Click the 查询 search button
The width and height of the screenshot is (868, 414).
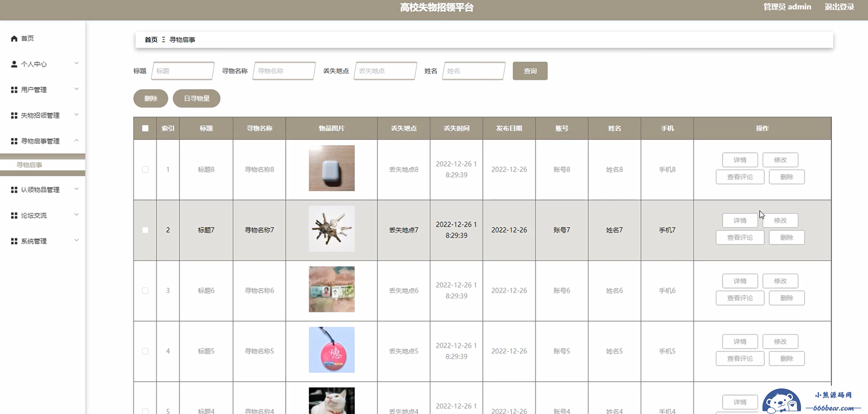[x=530, y=71]
